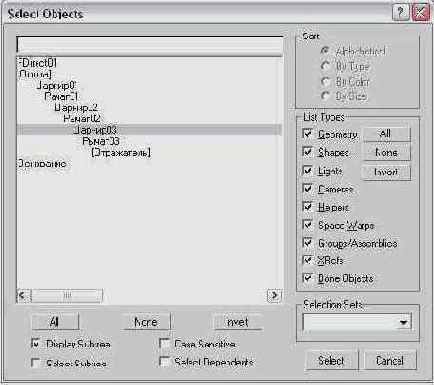Close the Select Objects dialog
Screen dimensions: 434x385
pos(420,13)
